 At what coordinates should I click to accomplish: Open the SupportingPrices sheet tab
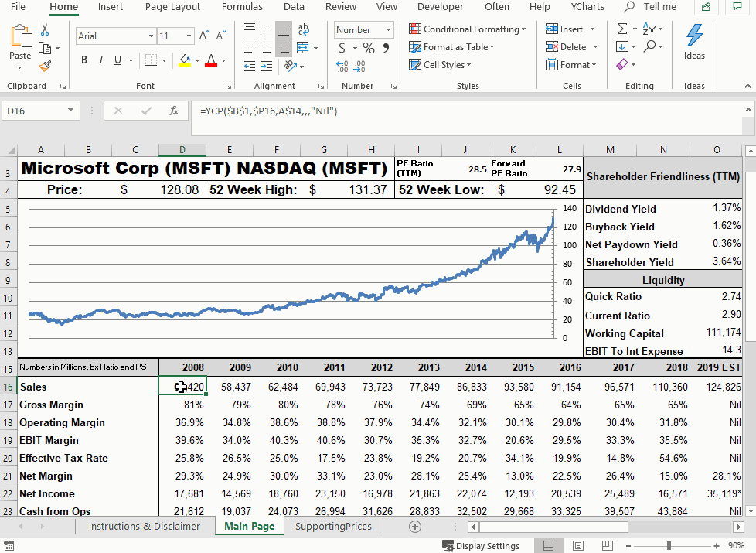(x=333, y=526)
